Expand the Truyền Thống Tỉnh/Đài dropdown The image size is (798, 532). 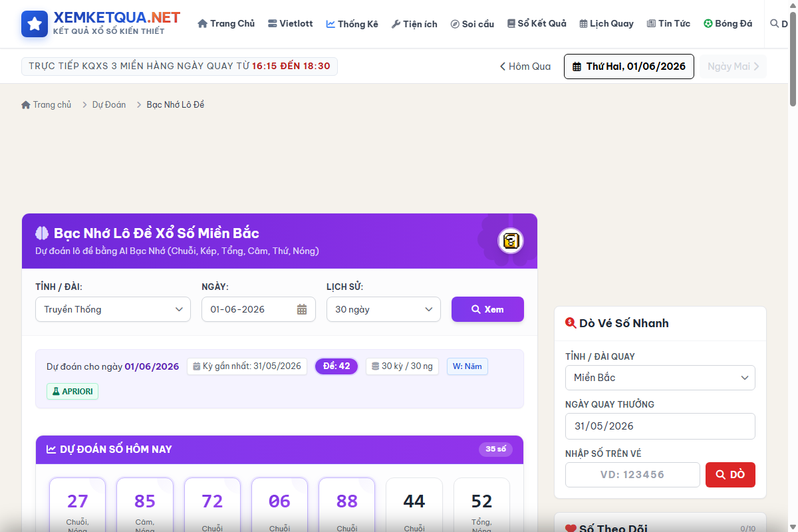113,309
